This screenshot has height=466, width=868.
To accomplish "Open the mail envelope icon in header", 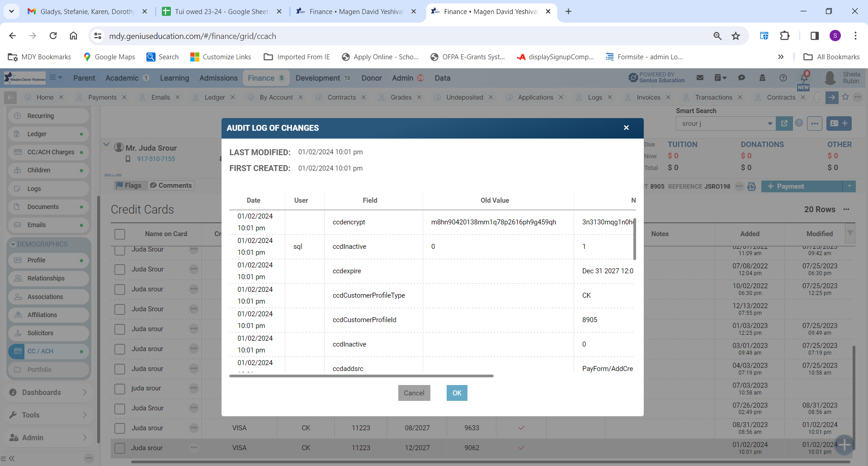I will tap(700, 78).
